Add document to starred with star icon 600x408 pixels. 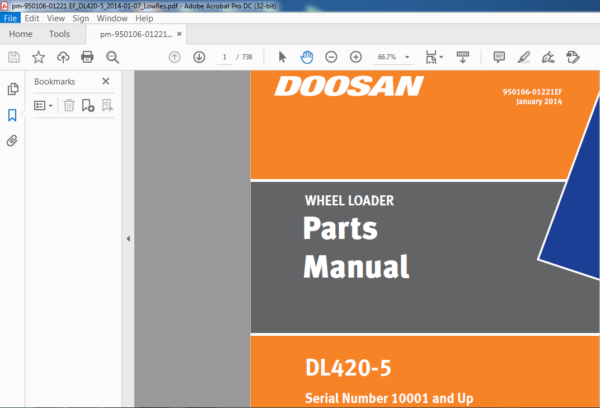[38, 57]
